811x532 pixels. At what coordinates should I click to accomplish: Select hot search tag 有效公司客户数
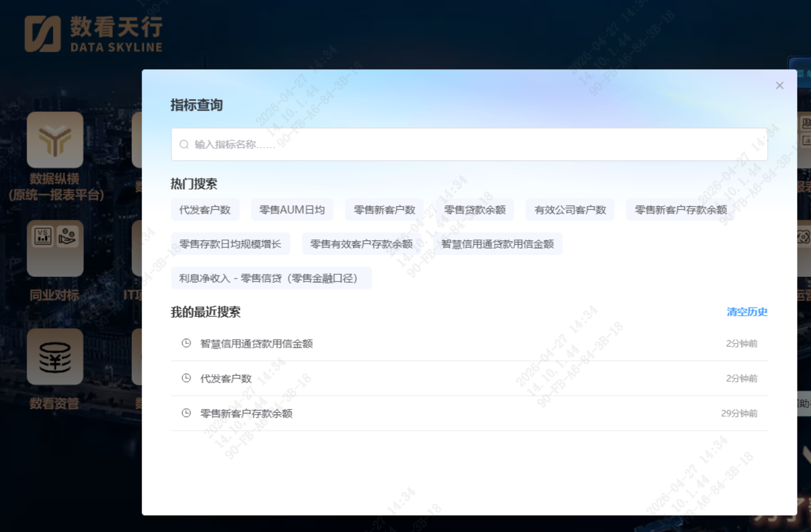pos(570,210)
